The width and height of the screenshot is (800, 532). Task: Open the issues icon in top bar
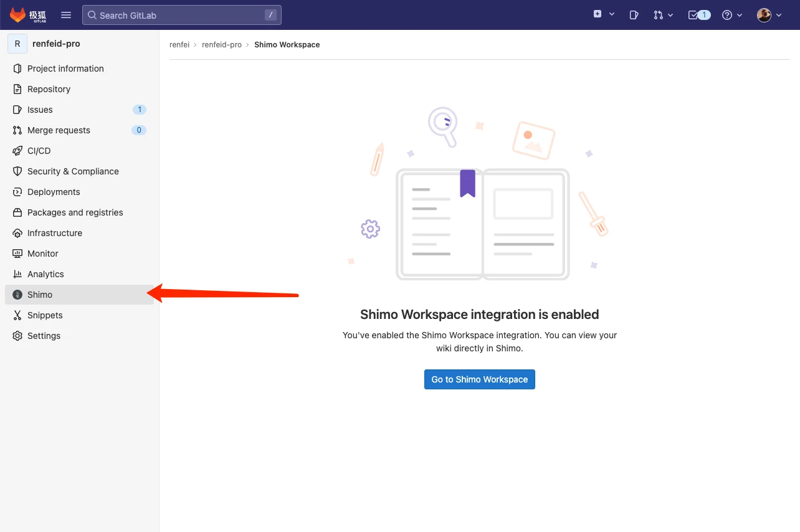pos(634,15)
